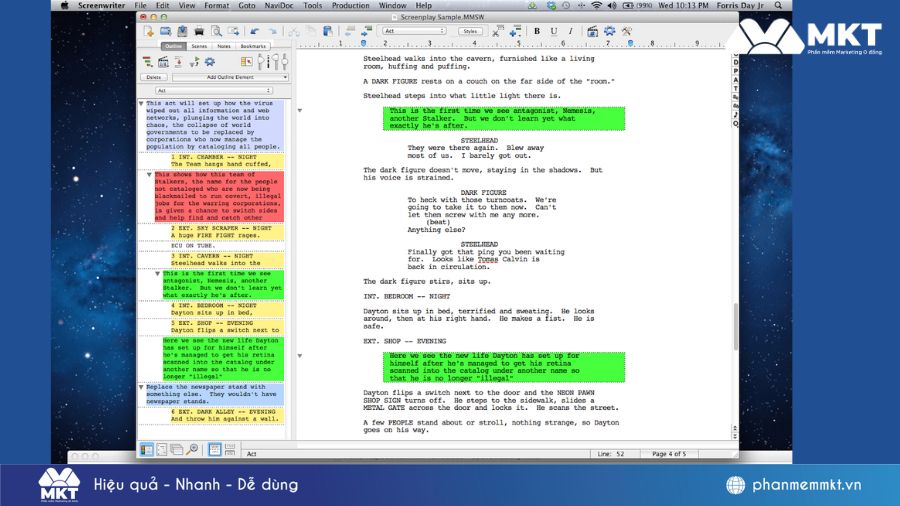This screenshot has width=900, height=506.
Task: Open the NaviDoc menu
Action: (x=278, y=5)
